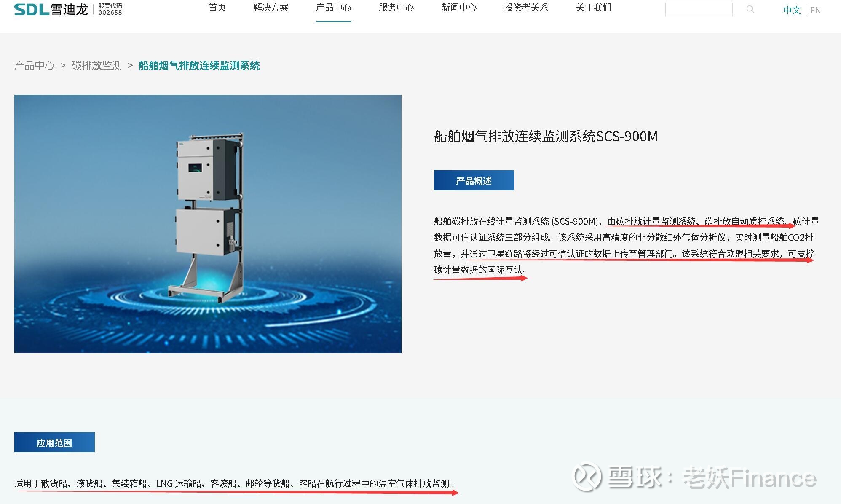Switch language to 中文
This screenshot has height=504, width=841.
click(792, 10)
